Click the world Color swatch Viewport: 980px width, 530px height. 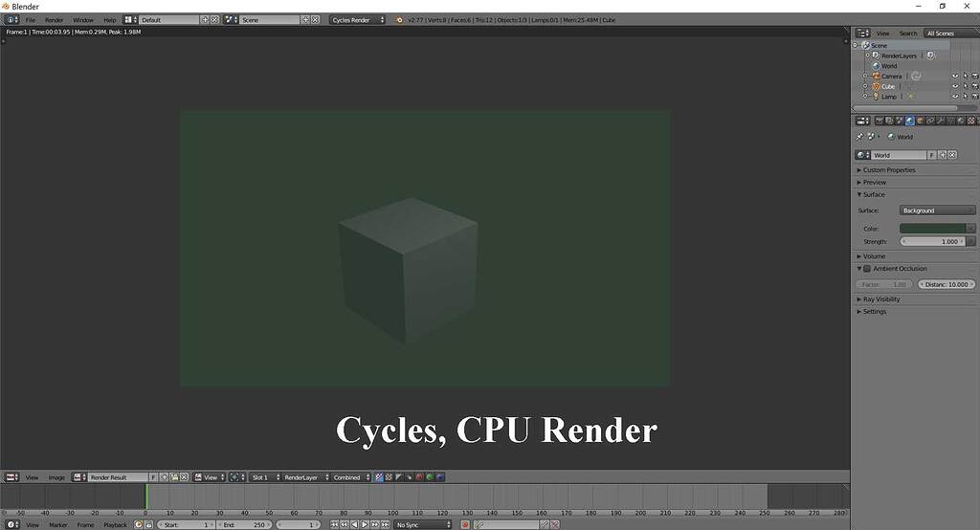932,229
